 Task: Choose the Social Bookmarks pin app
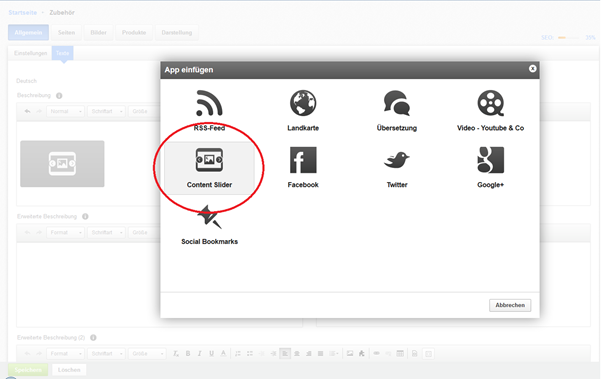pyautogui.click(x=209, y=225)
